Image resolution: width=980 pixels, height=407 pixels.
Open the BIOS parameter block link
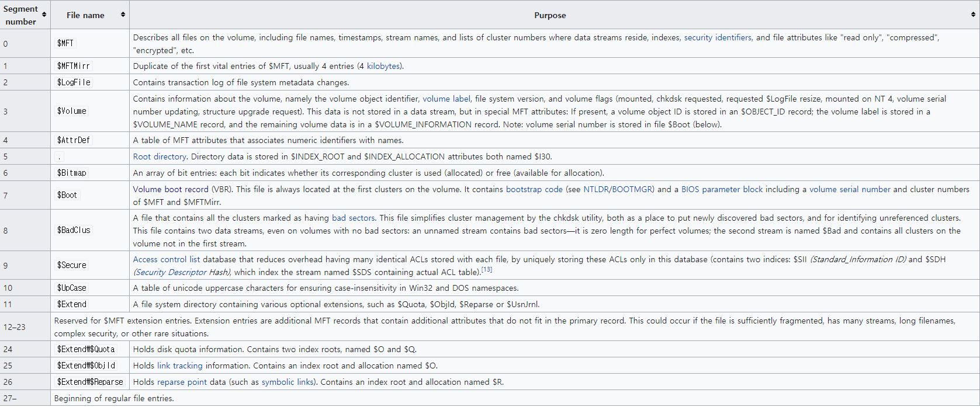722,189
